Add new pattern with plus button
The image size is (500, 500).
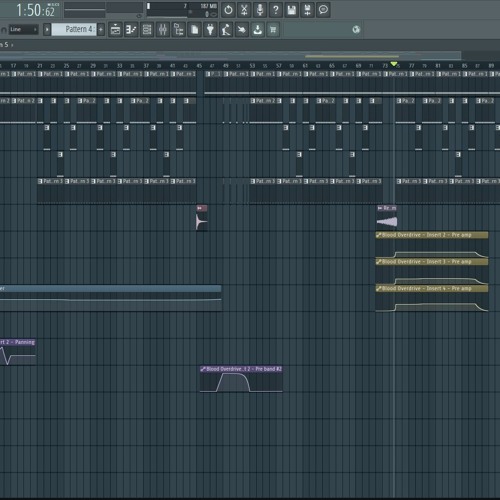click(101, 30)
